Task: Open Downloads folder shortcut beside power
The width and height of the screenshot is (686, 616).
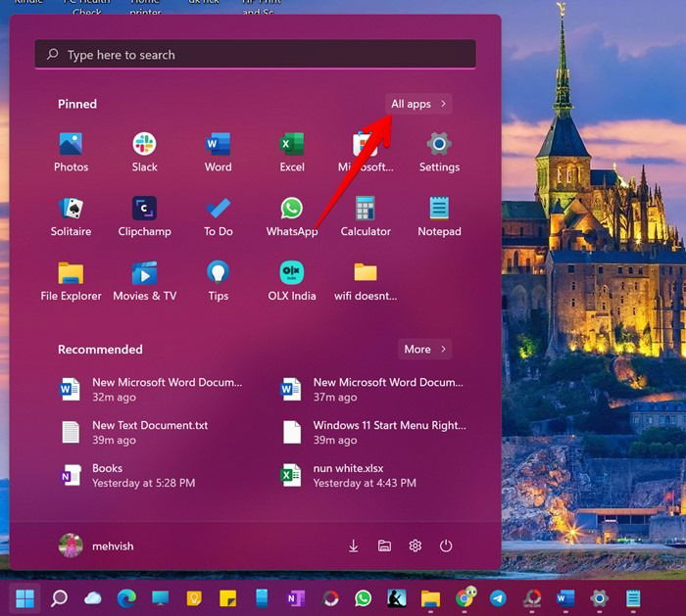Action: point(354,546)
